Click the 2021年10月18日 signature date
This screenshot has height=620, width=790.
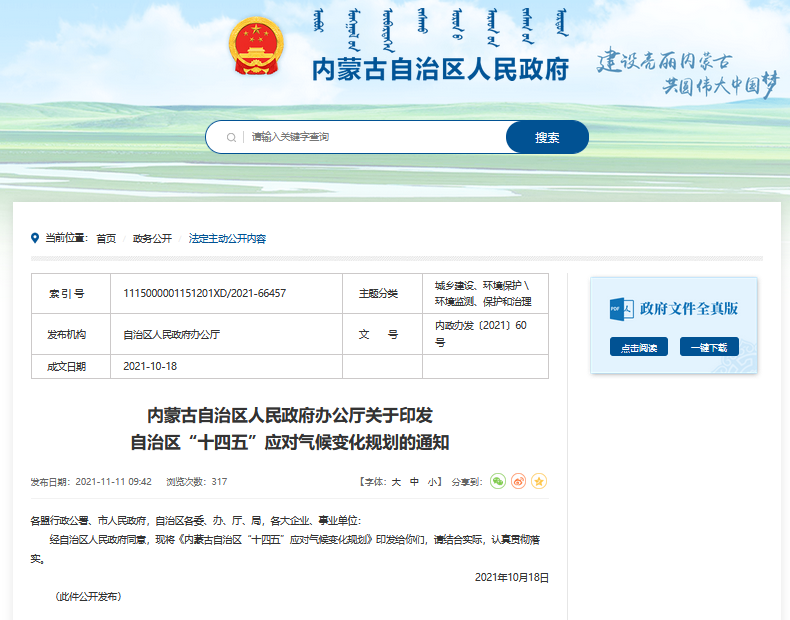coord(511,577)
